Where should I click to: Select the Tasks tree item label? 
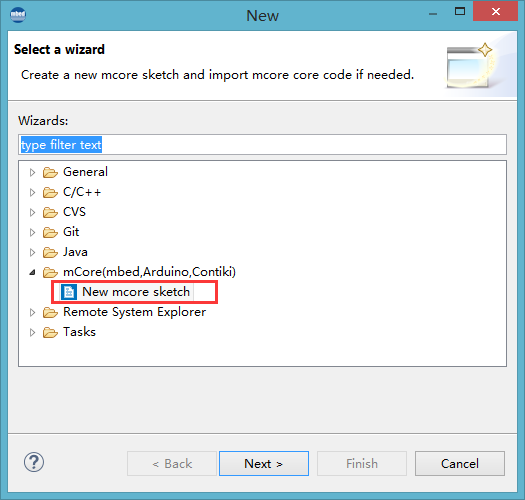pos(79,332)
